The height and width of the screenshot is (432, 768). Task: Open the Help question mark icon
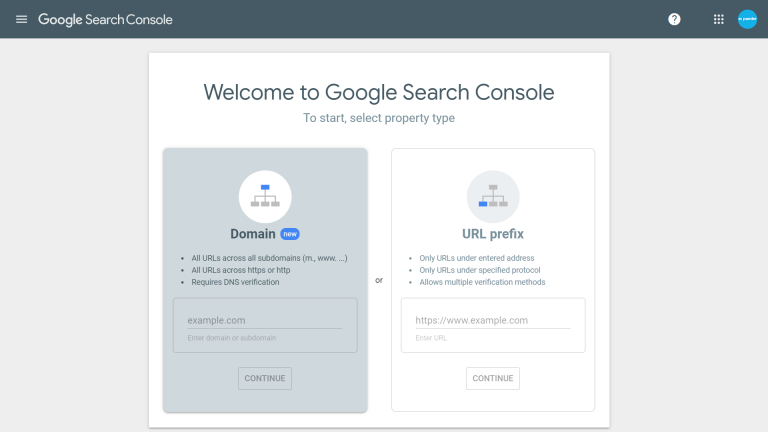674,19
